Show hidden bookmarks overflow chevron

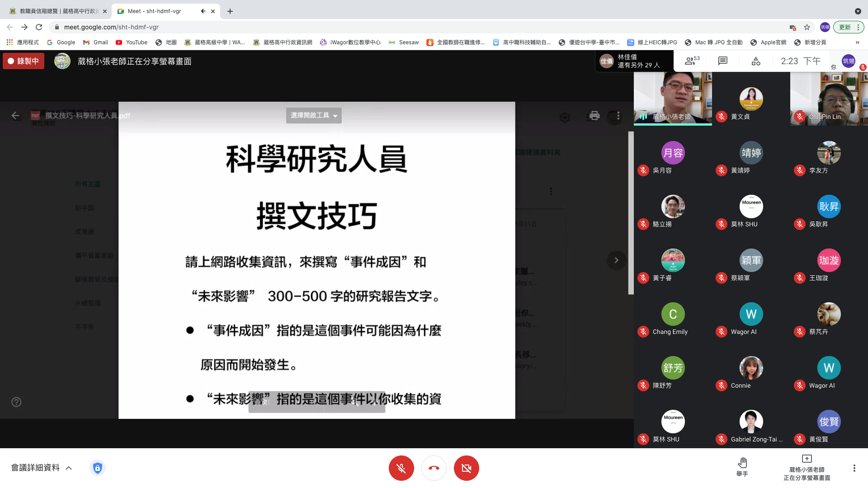tap(857, 42)
